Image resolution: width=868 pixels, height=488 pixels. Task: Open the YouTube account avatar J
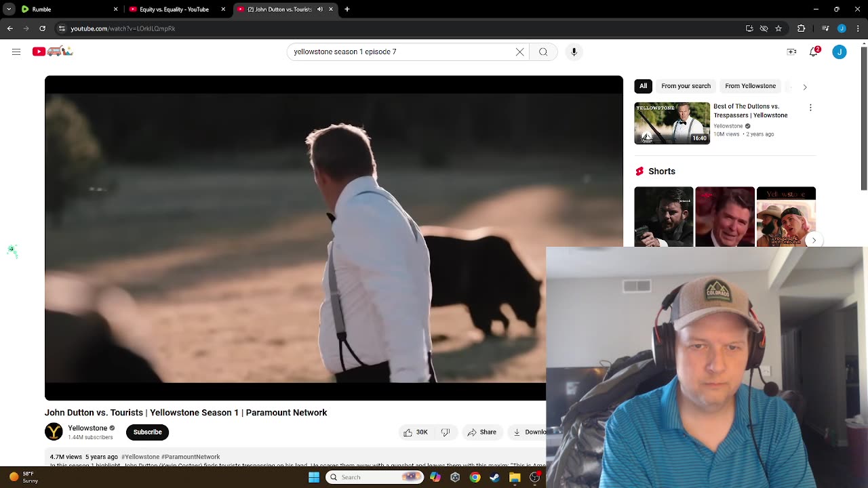pos(840,52)
